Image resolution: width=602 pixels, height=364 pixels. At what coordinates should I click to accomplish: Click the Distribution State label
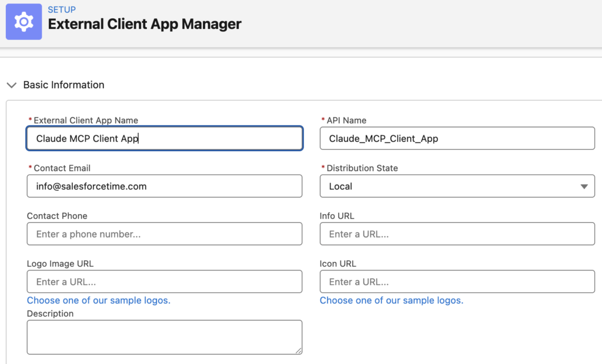click(x=362, y=168)
